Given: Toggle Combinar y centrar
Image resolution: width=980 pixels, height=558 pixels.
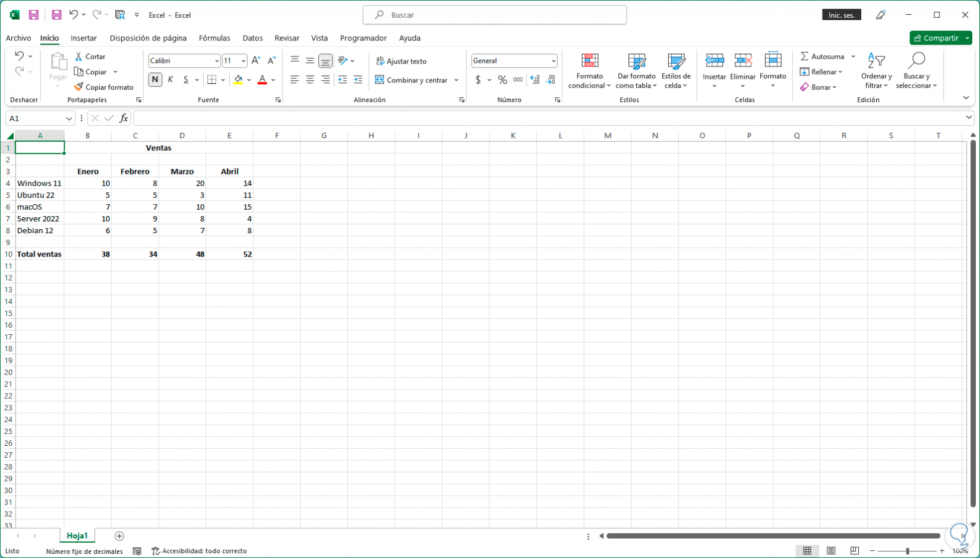Looking at the screenshot, I should tap(411, 80).
